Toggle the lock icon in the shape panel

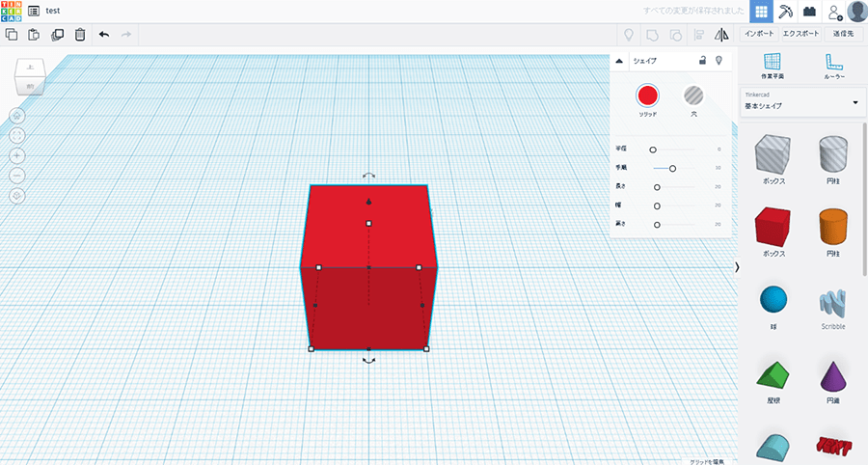click(x=702, y=60)
